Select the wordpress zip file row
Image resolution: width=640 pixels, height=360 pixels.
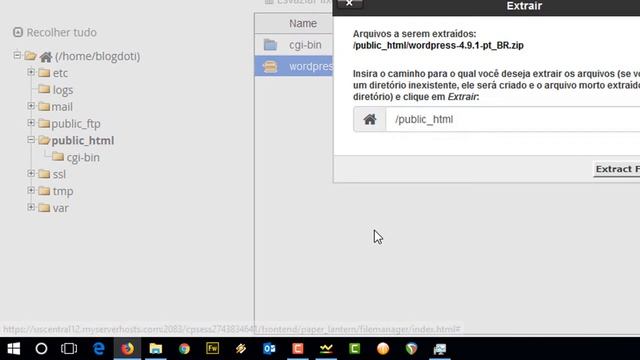294,66
